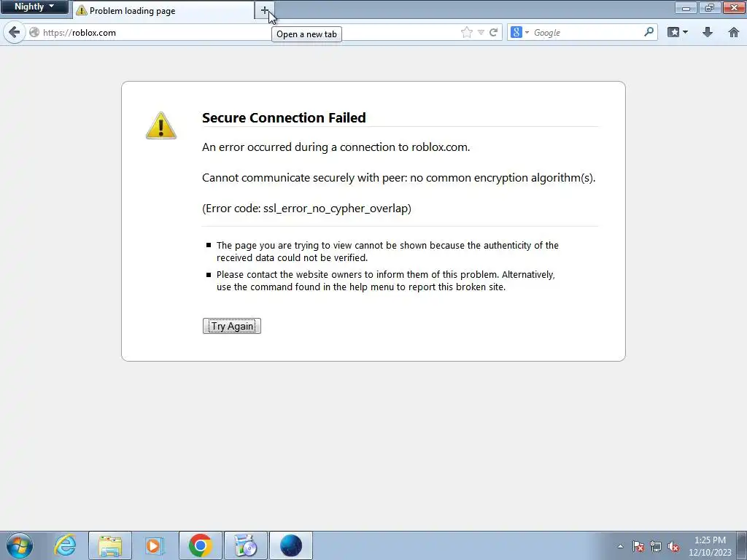Open the Nightly application menu
The height and width of the screenshot is (560, 747).
click(34, 7)
